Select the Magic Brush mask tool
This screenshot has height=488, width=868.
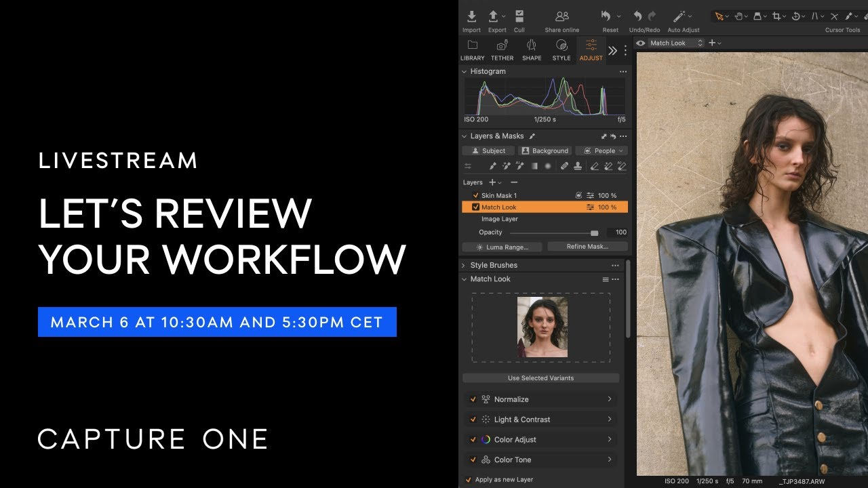[507, 166]
